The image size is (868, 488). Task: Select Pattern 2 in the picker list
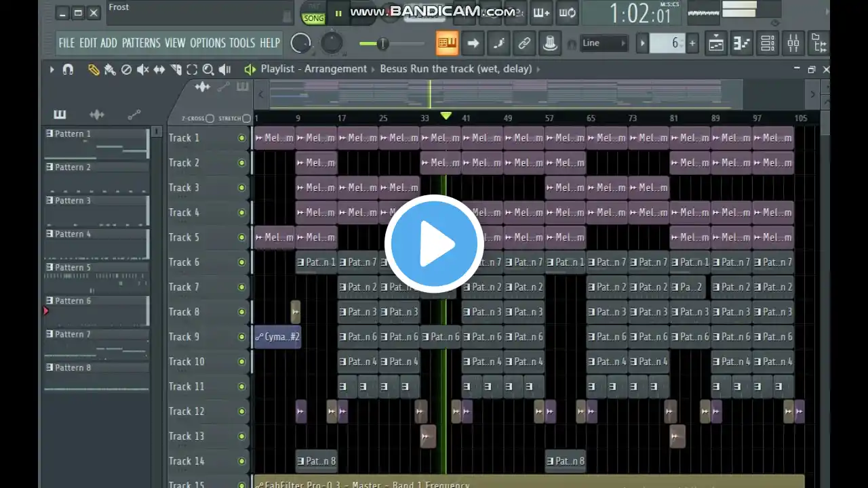pos(96,178)
